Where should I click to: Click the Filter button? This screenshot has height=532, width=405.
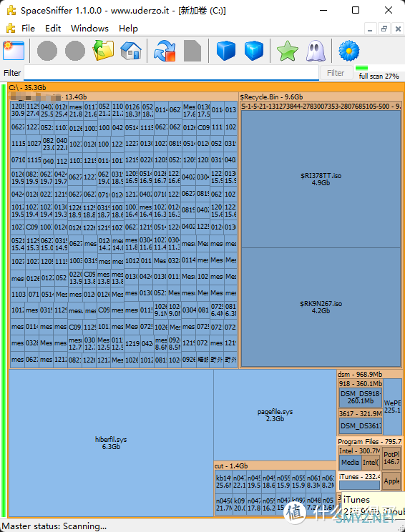click(x=336, y=73)
